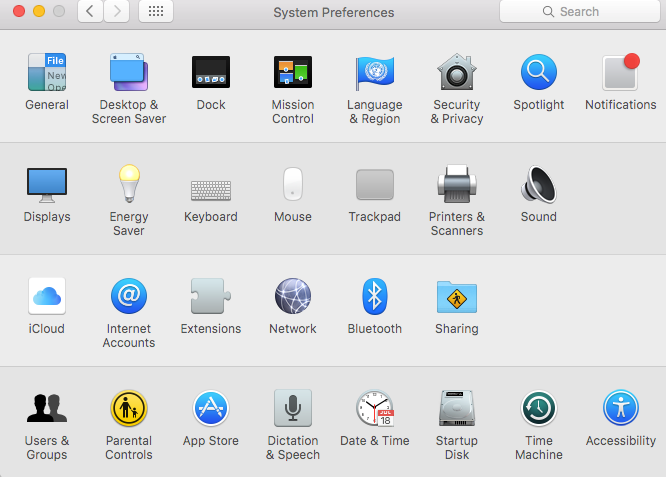Open Mouse preferences
Image resolution: width=666 pixels, height=477 pixels.
click(x=293, y=184)
